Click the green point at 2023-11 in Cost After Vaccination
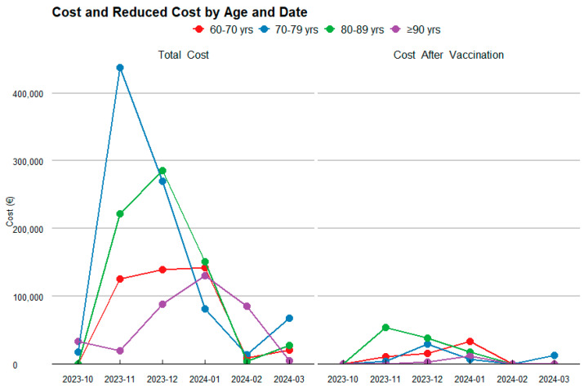This screenshot has width=588, height=389. pyautogui.click(x=385, y=328)
